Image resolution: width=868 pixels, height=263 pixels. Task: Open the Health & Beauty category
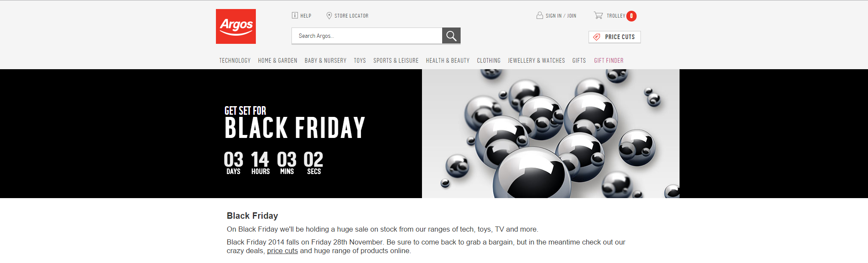tap(448, 61)
